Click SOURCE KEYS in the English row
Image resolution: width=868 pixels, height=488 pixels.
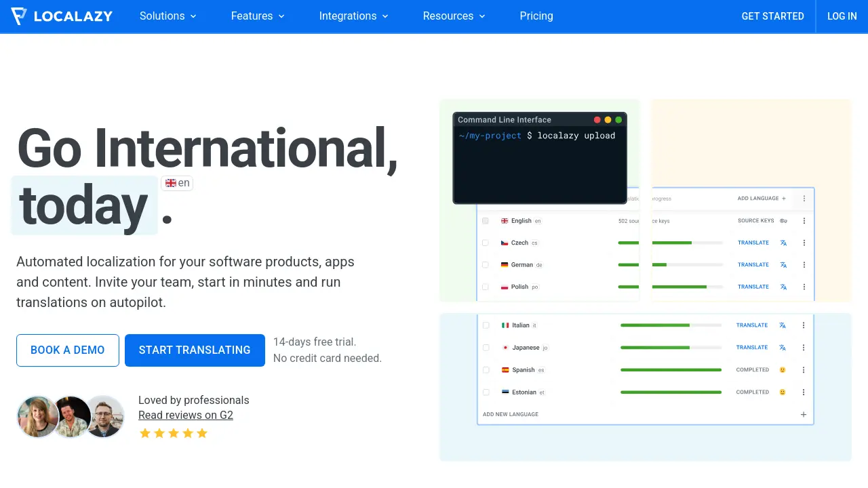pyautogui.click(x=756, y=221)
